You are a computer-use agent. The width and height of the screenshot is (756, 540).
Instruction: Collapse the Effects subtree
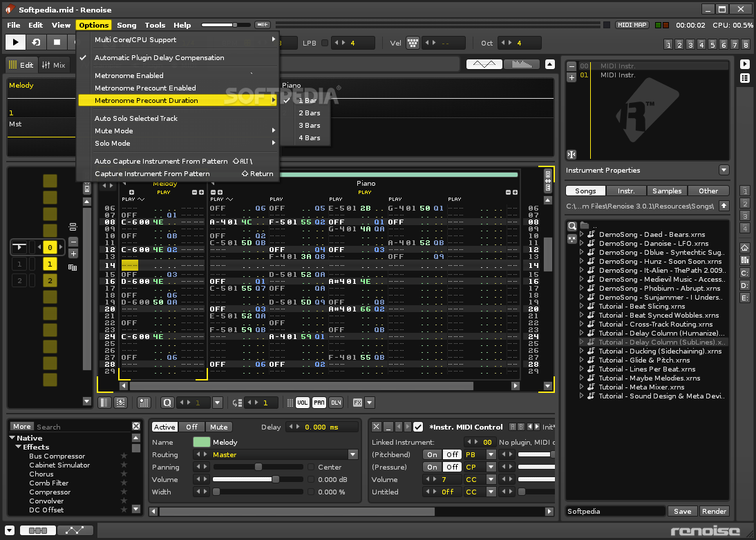coord(18,447)
